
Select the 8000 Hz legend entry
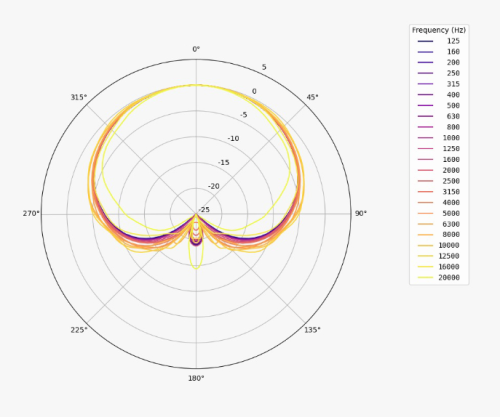[439, 235]
